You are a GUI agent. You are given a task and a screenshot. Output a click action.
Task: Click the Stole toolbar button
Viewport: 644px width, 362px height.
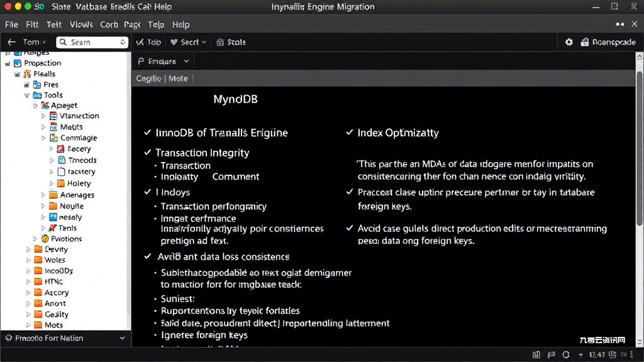[x=231, y=42]
